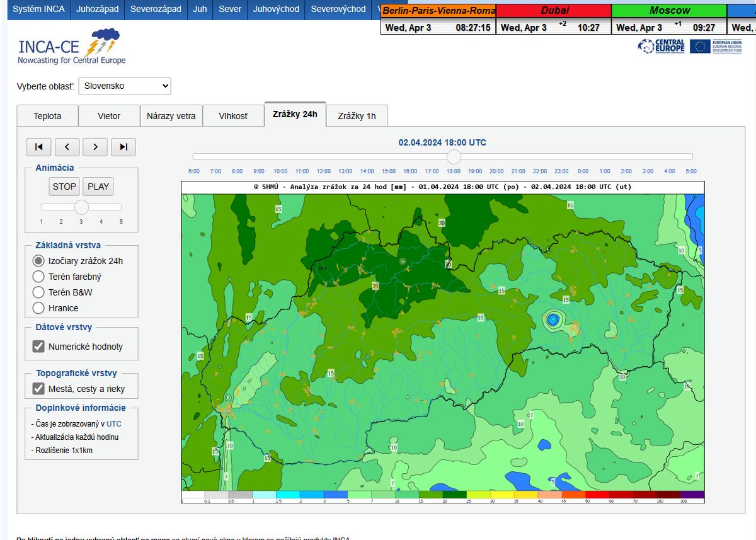Choose Terén B&W radio option
The image size is (756, 540).
pos(38,292)
